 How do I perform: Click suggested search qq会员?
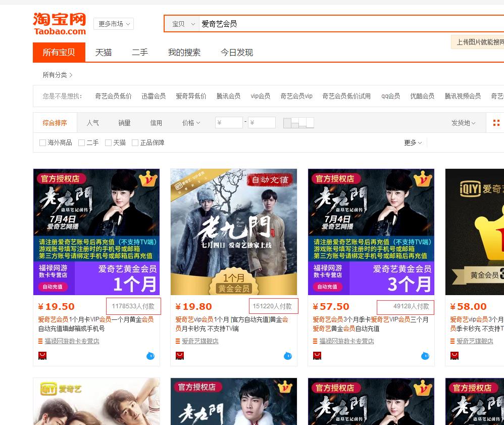pos(390,96)
